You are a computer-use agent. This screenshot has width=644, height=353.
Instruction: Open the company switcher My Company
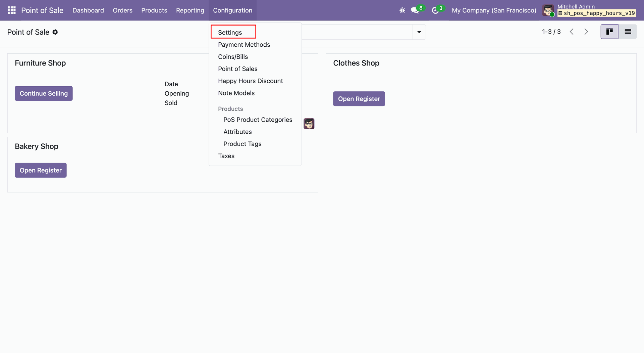pos(494,10)
